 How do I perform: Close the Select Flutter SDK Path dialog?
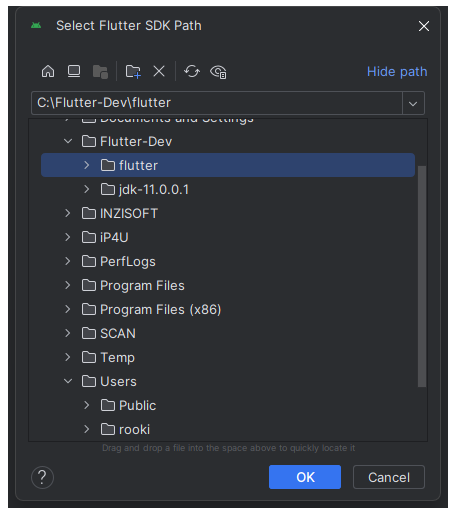click(424, 26)
